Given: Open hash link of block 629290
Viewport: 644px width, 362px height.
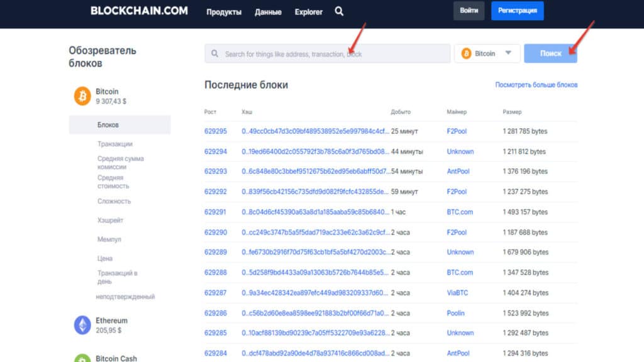Looking at the screenshot, I should coord(316,233).
